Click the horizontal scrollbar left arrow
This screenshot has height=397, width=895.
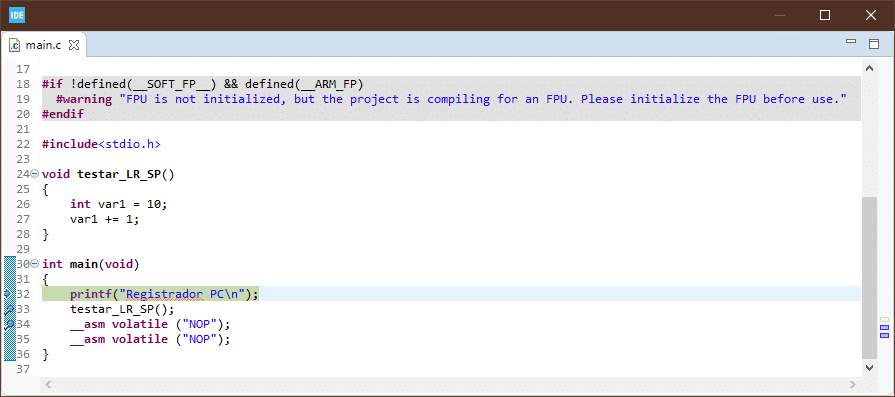point(48,384)
